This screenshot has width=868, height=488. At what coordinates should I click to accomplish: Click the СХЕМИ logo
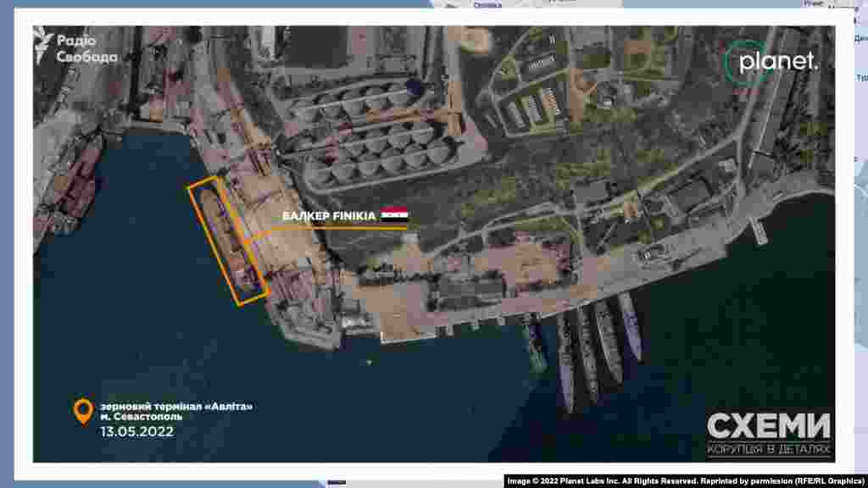tap(769, 425)
